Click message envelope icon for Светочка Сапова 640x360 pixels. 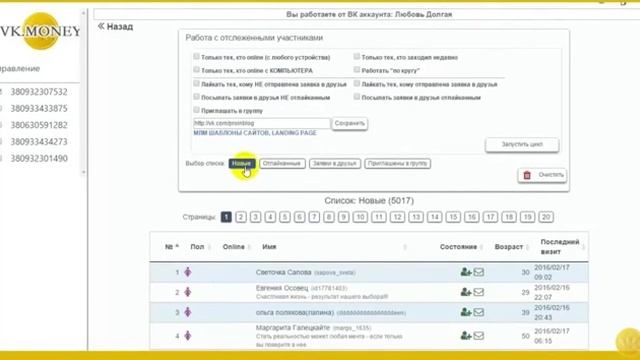click(x=479, y=272)
